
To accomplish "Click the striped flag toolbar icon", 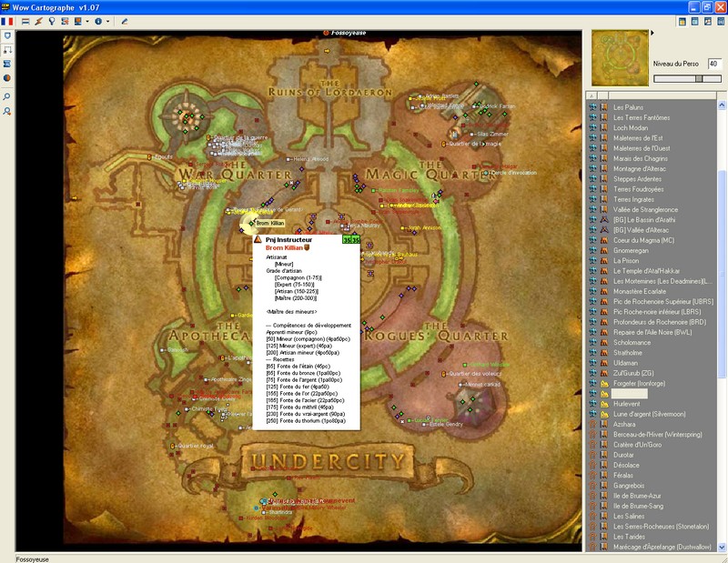I will (25, 21).
